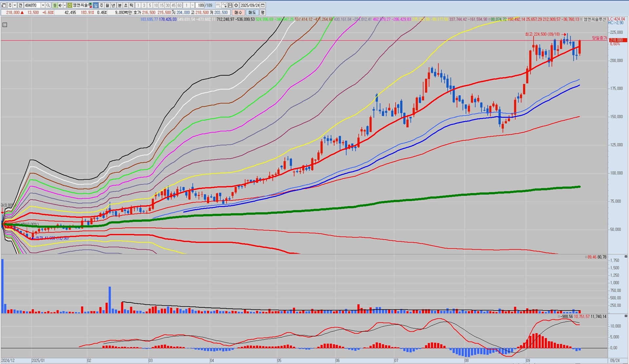Select the 틱 tick tab
The height and width of the screenshot is (364, 629).
pyautogui.click(x=131, y=5)
